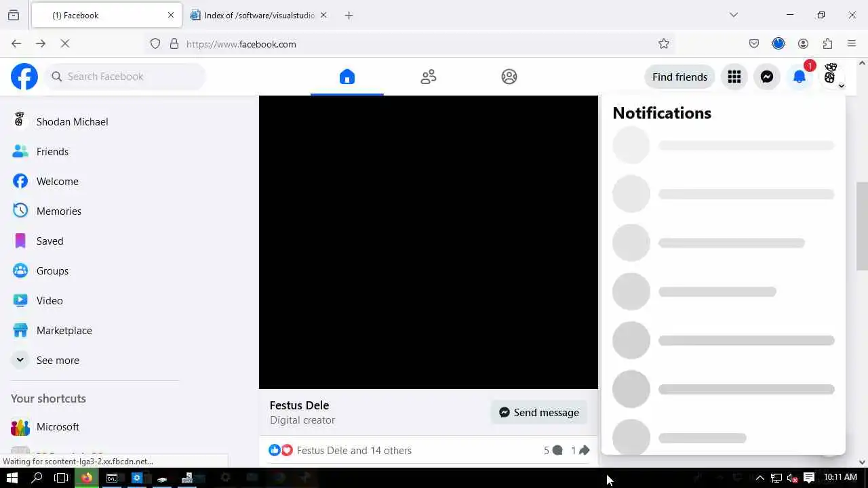Close the Index of /software tab

tap(323, 15)
